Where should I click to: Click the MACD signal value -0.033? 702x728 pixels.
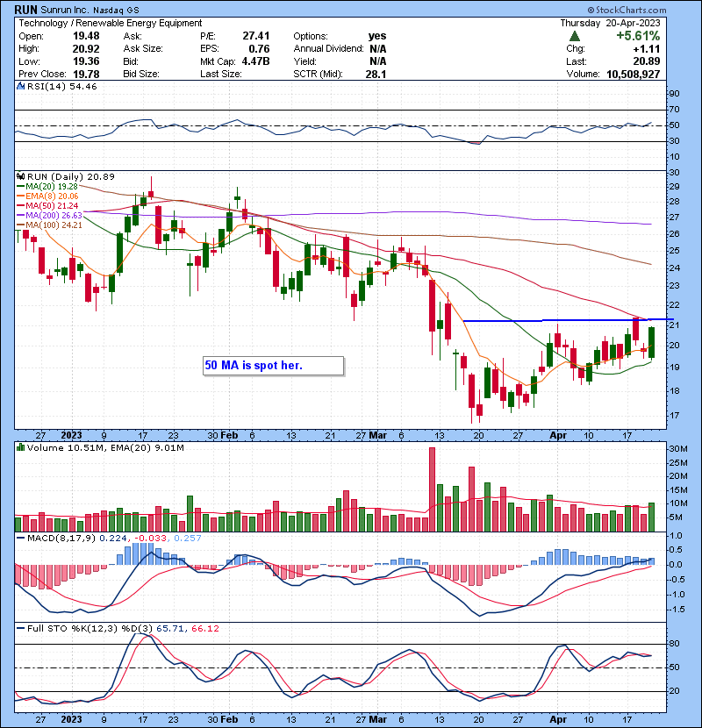tap(150, 539)
